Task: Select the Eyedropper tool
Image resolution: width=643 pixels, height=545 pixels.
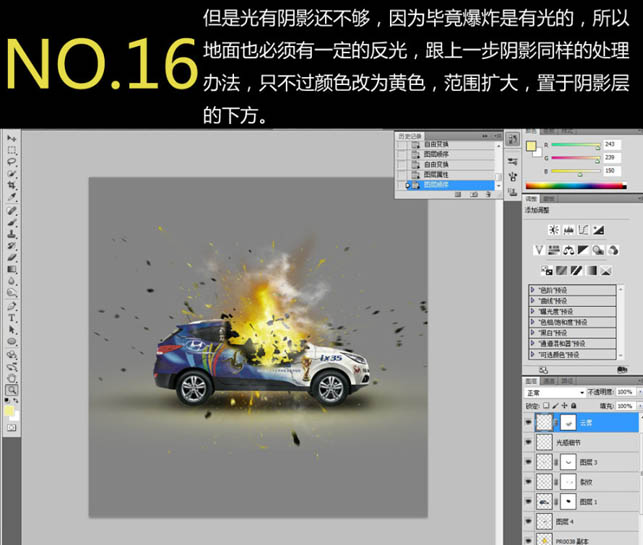Action: point(11,197)
